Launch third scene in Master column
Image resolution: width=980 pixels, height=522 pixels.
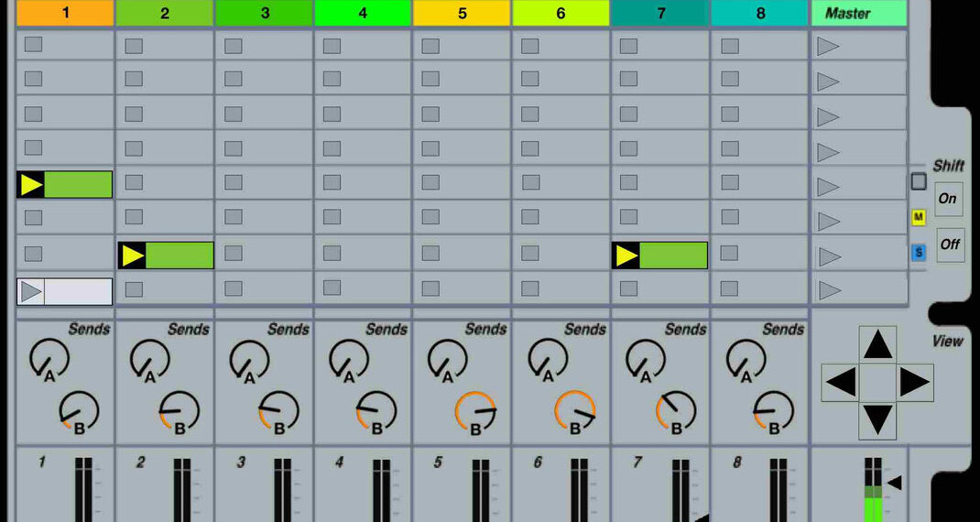pyautogui.click(x=828, y=117)
